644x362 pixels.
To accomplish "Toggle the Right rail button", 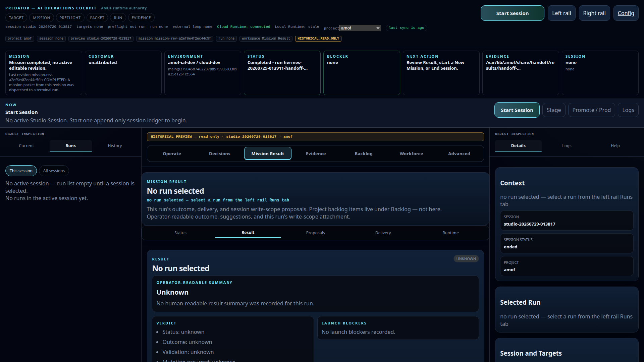I will pyautogui.click(x=594, y=13).
